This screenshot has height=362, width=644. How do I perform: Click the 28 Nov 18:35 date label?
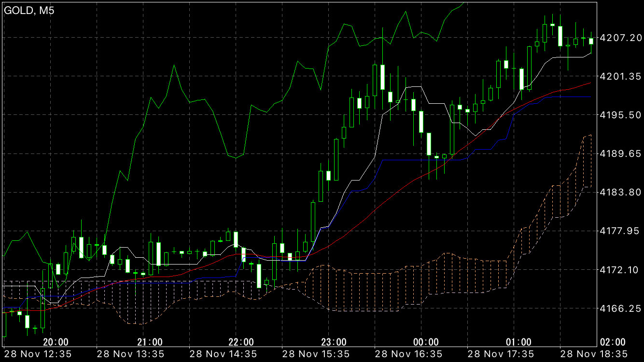[593, 354]
